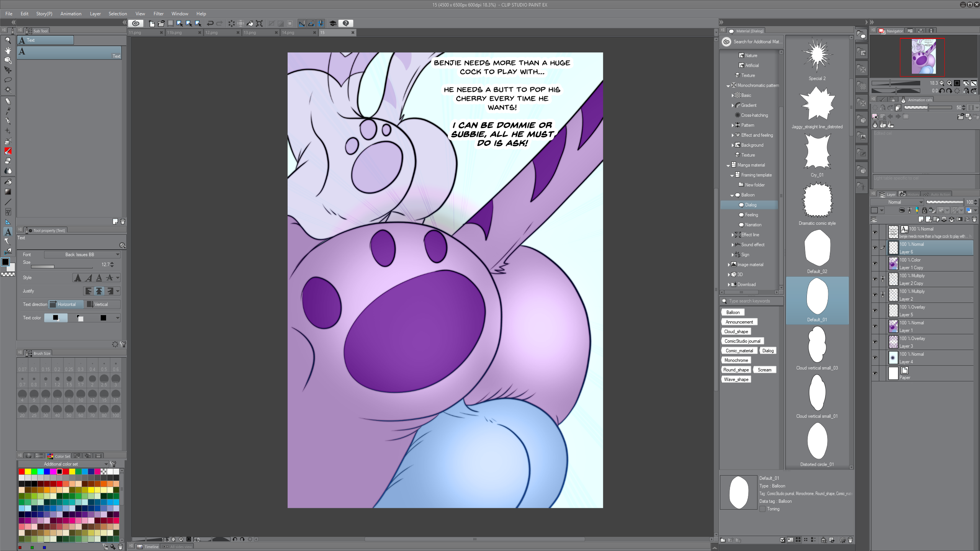Toggle visibility of Layer 1 Copy
The height and width of the screenshot is (551, 980).
(x=875, y=263)
